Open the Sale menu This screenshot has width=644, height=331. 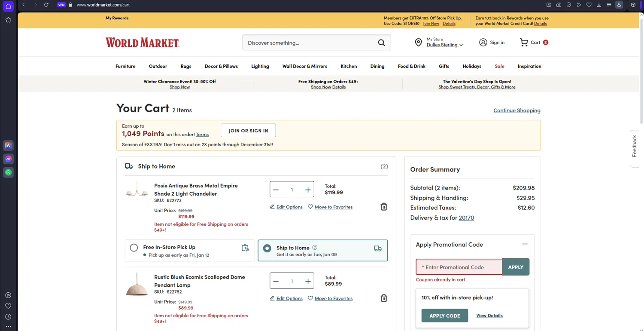coord(499,66)
